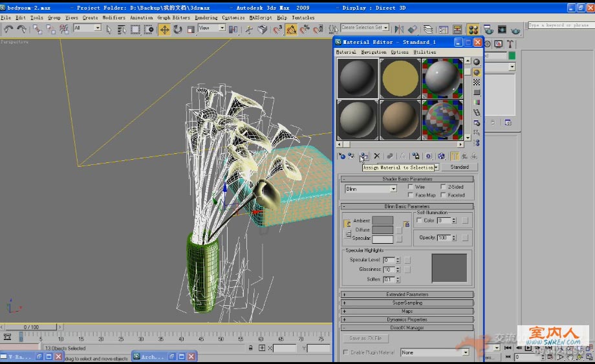The height and width of the screenshot is (364, 595).
Task: Toggle the Background checker pattern icon
Action: [477, 82]
